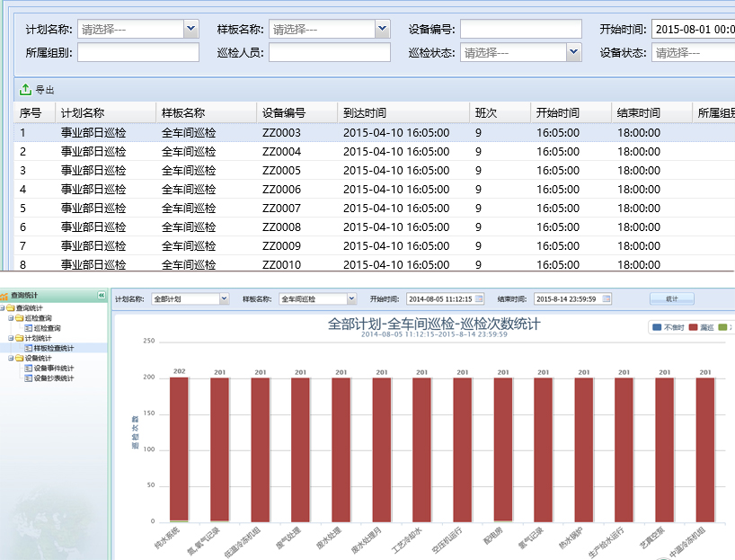
Task: Toggle the blue 不准时 legend swatch
Action: [657, 327]
